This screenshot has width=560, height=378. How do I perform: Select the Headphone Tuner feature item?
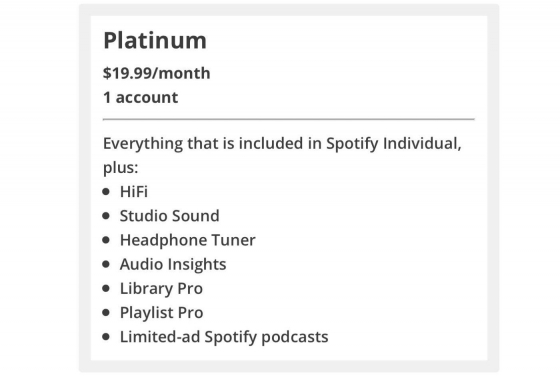coord(188,240)
